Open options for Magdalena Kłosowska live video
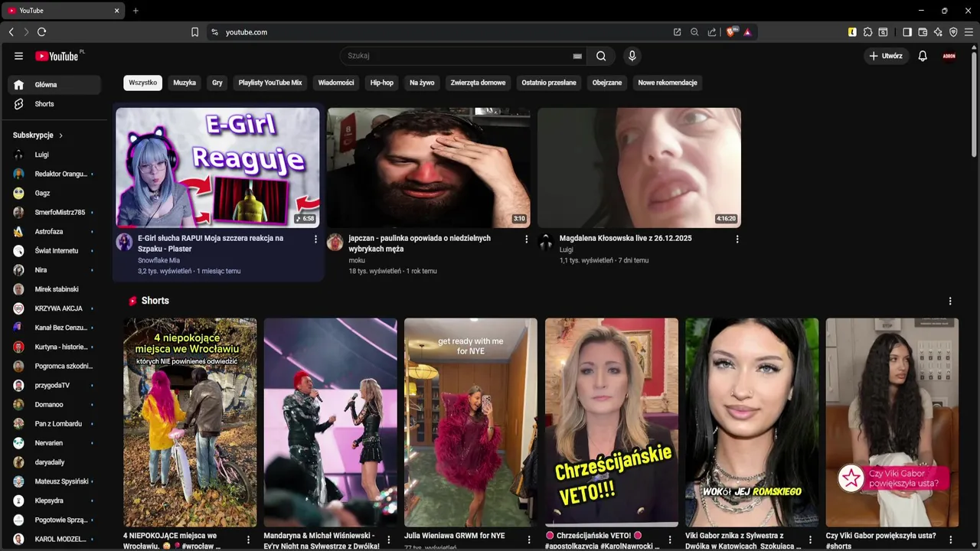The width and height of the screenshot is (980, 551). (737, 239)
